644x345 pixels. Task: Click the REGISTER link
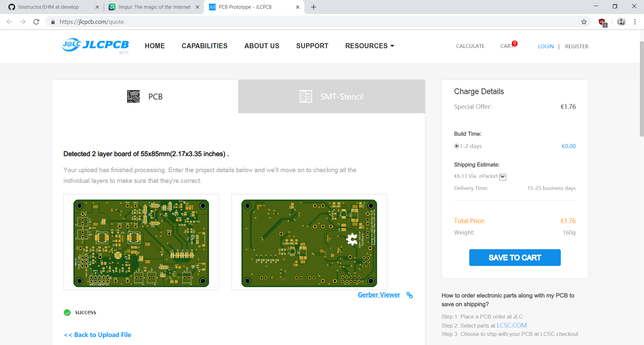577,47
